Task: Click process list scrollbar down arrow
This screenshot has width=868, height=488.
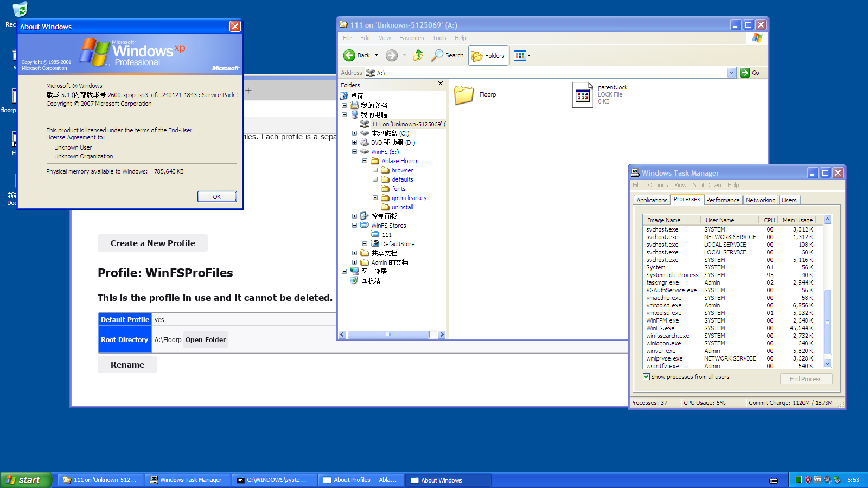Action: tap(827, 364)
